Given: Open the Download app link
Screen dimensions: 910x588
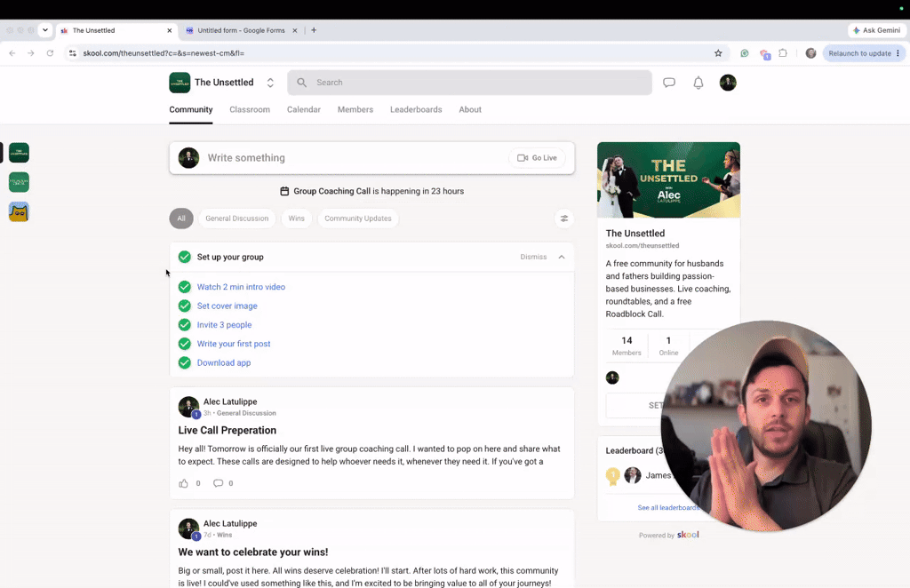Looking at the screenshot, I should tap(224, 362).
